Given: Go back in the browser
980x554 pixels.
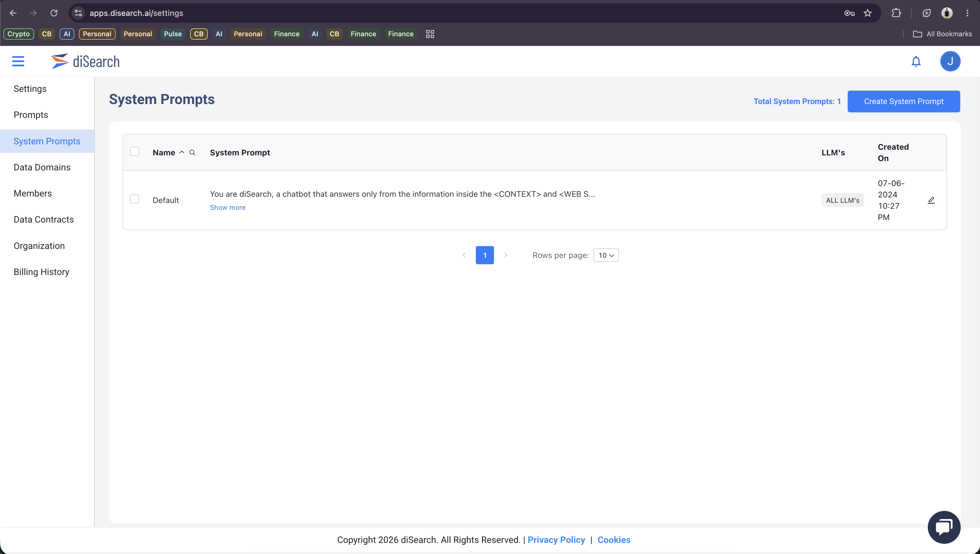Looking at the screenshot, I should click(13, 13).
